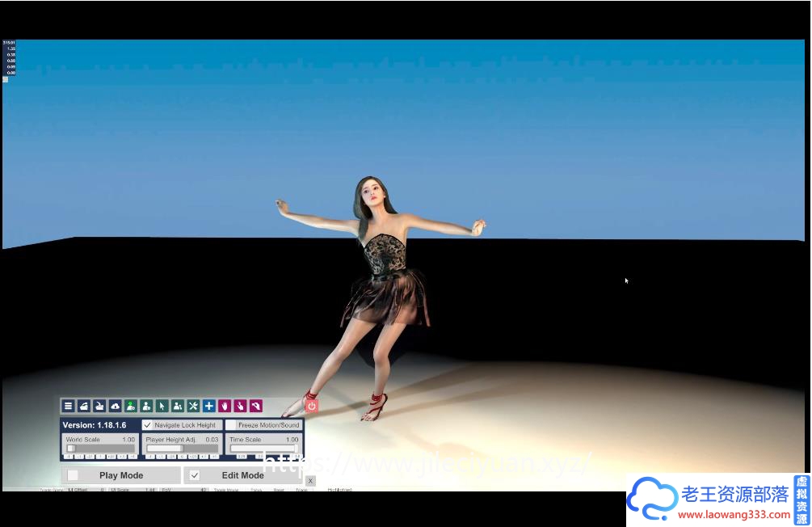Click the red power quit button
Image resolution: width=812 pixels, height=527 pixels.
312,406
